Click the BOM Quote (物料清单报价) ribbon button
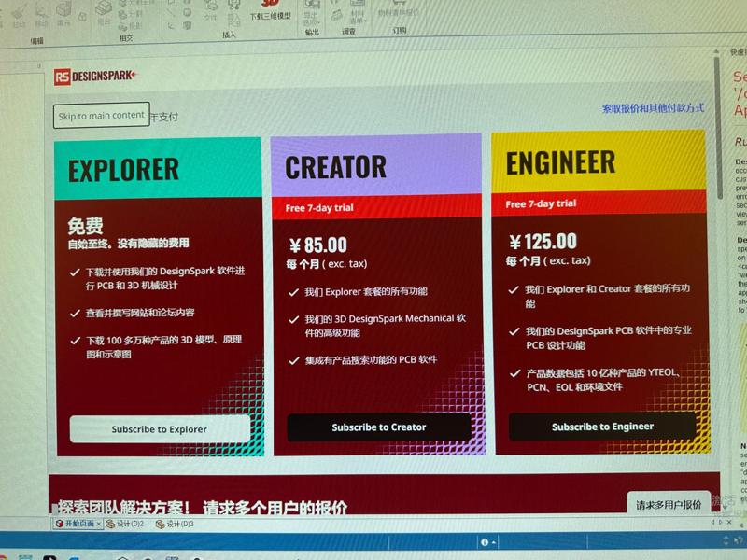The height and width of the screenshot is (560, 747). pos(399,9)
